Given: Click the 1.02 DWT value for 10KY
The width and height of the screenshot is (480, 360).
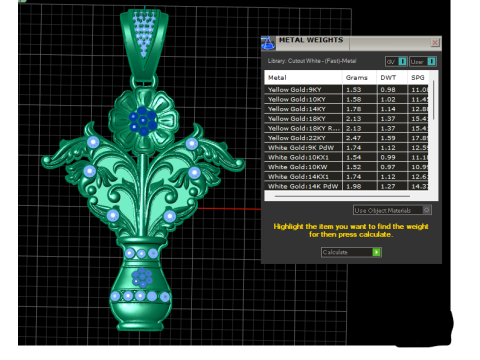Looking at the screenshot, I should [x=388, y=99].
